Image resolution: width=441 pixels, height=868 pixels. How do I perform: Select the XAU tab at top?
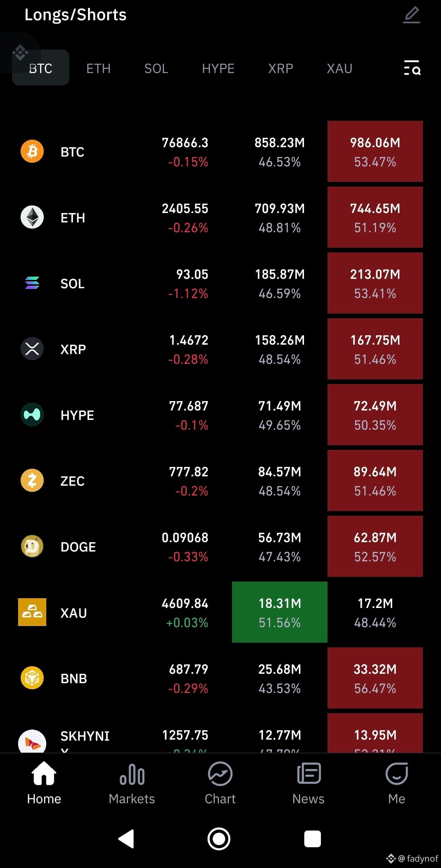(x=339, y=68)
